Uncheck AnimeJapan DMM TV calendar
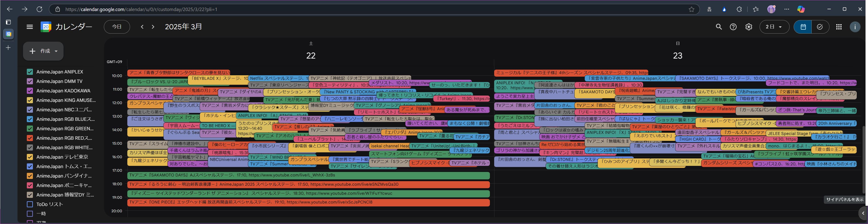This screenshot has width=868, height=224. (30, 81)
